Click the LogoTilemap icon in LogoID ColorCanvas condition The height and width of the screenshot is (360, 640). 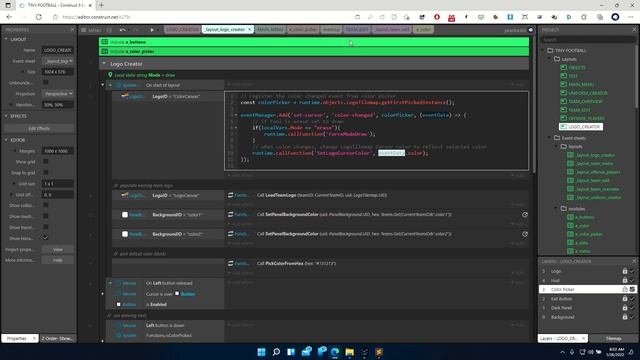[124, 96]
